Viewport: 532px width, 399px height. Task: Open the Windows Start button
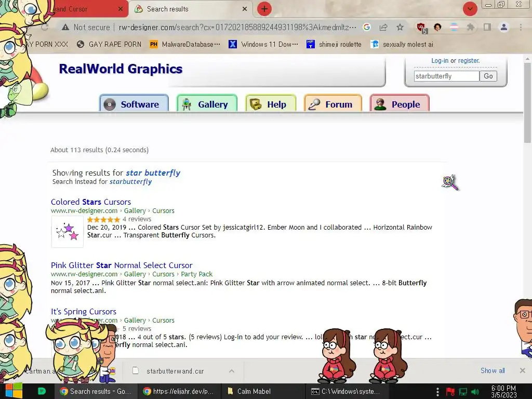click(x=14, y=391)
